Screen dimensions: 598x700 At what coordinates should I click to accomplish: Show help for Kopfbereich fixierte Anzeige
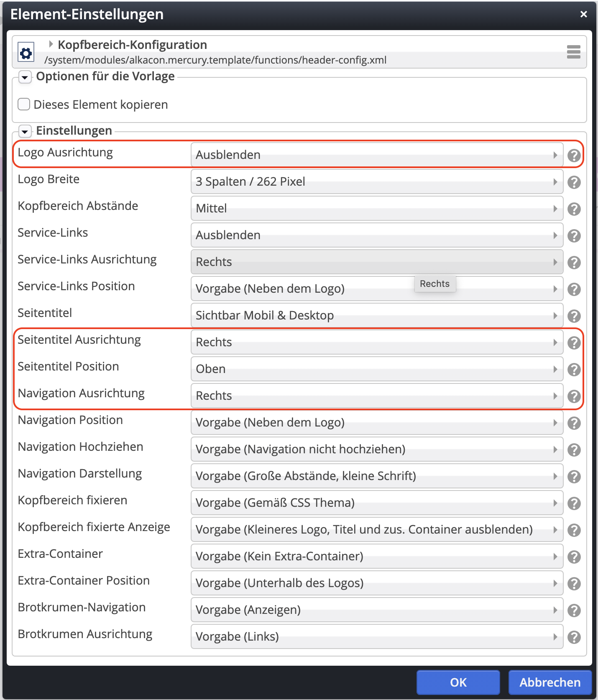pos(574,530)
